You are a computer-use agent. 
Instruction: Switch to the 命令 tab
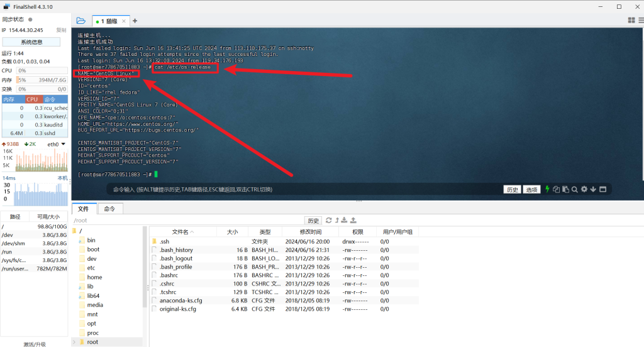(x=109, y=208)
